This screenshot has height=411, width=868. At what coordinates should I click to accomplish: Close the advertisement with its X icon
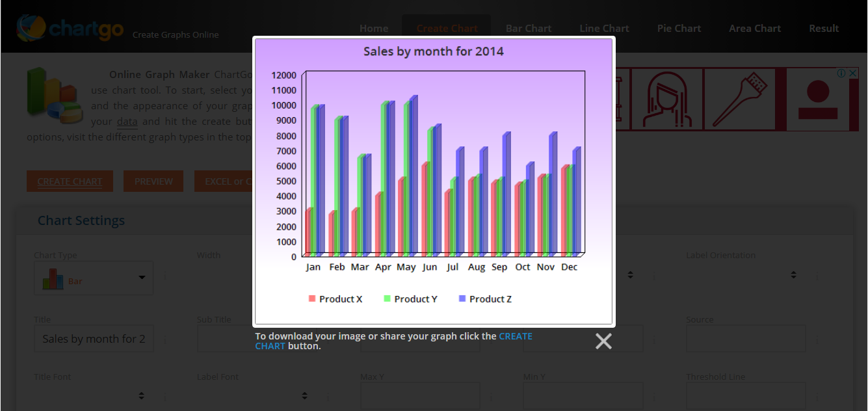[x=852, y=73]
